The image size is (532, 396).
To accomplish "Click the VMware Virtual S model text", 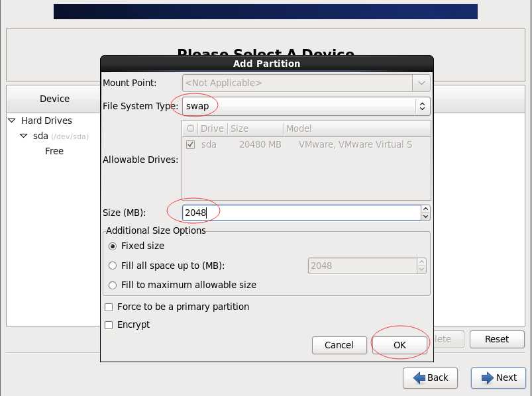I will [355, 145].
